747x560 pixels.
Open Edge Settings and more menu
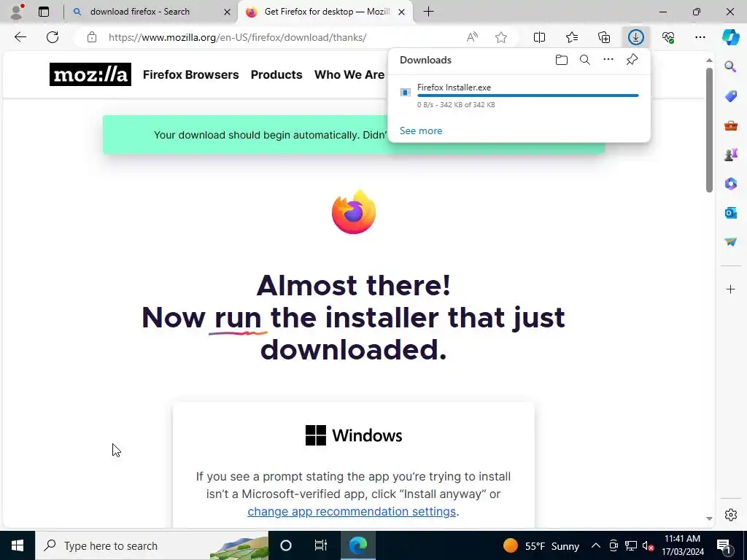[700, 37]
